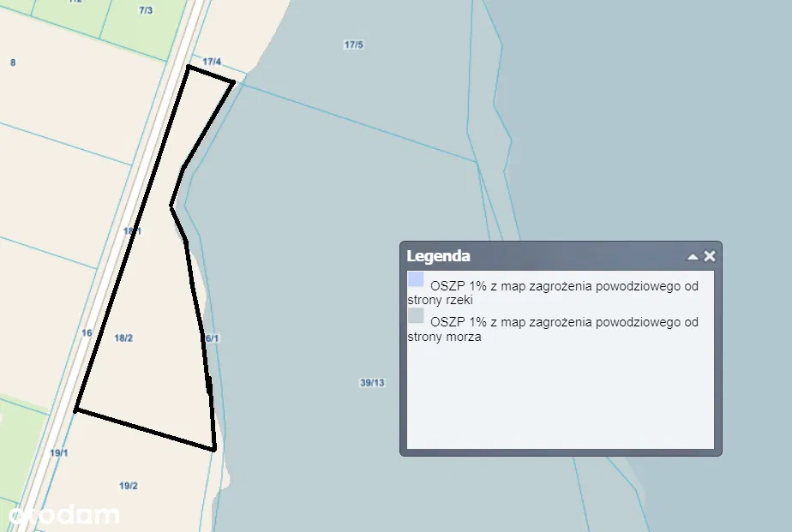Click the blue river flood-risk swatch
The image size is (792, 532).
pos(416,279)
